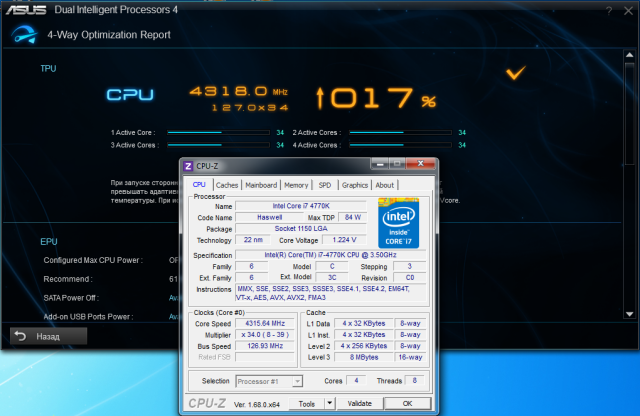Click the Max TDP value 84 W
The image size is (640, 416).
pyautogui.click(x=353, y=218)
